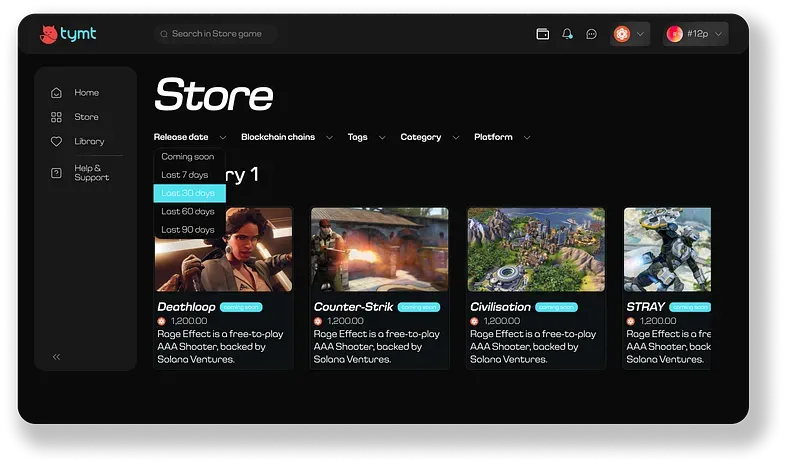Select Last 7 days option
Image resolution: width=786 pixels, height=465 pixels.
tap(189, 175)
